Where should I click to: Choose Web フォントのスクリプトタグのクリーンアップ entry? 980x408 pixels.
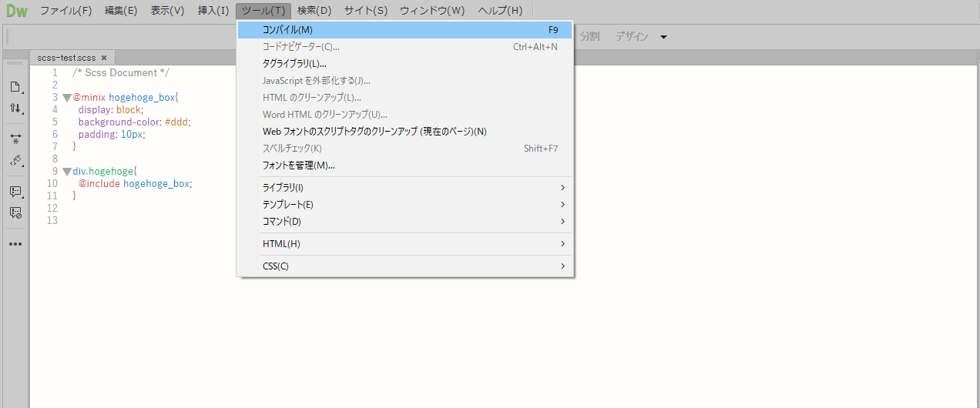coord(405,132)
